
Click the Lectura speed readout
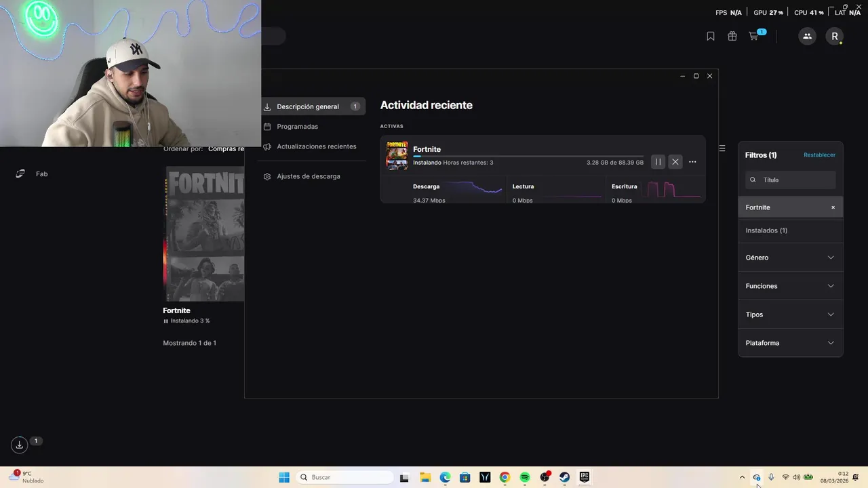pyautogui.click(x=522, y=201)
